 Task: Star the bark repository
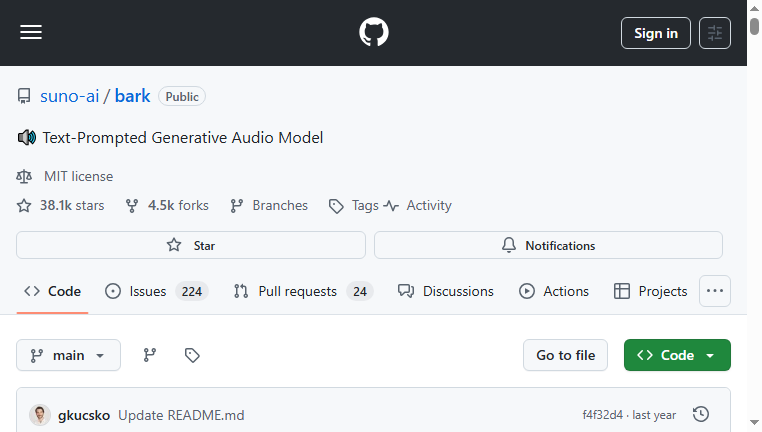click(191, 245)
